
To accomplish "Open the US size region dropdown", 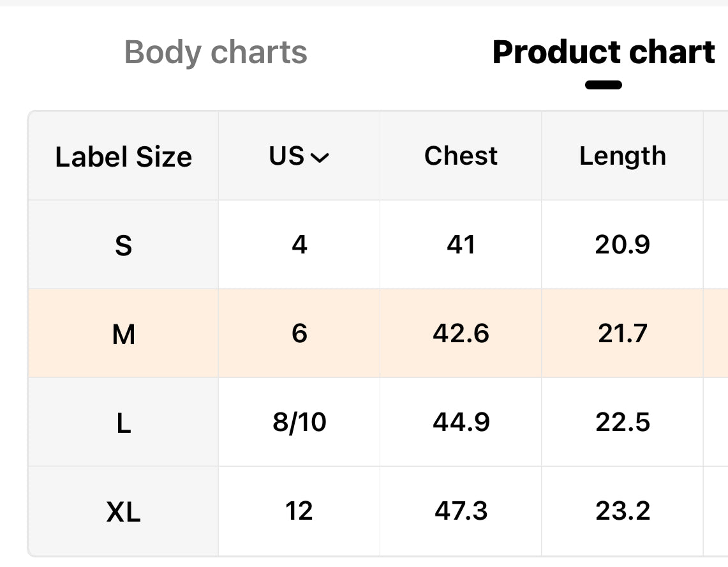I will click(x=299, y=156).
